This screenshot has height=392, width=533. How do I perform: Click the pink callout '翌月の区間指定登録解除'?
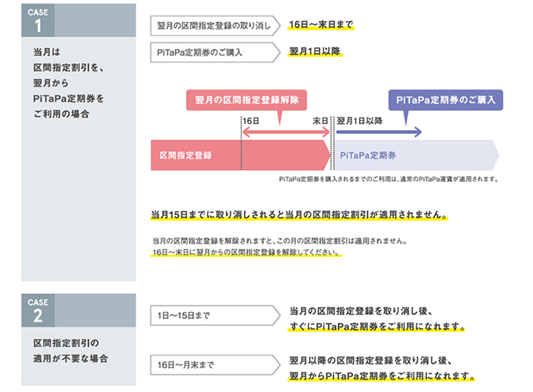[x=247, y=100]
